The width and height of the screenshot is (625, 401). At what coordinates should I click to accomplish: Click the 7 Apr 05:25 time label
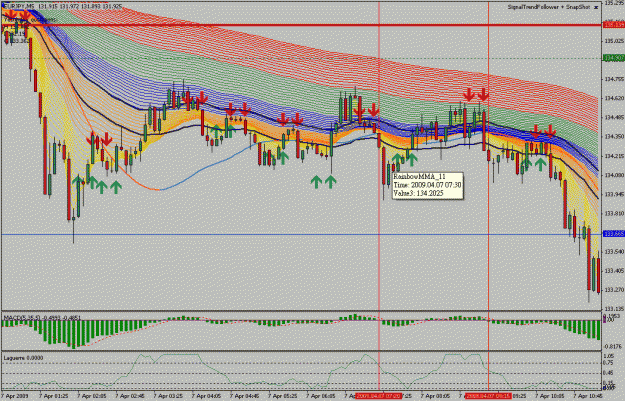coord(284,396)
